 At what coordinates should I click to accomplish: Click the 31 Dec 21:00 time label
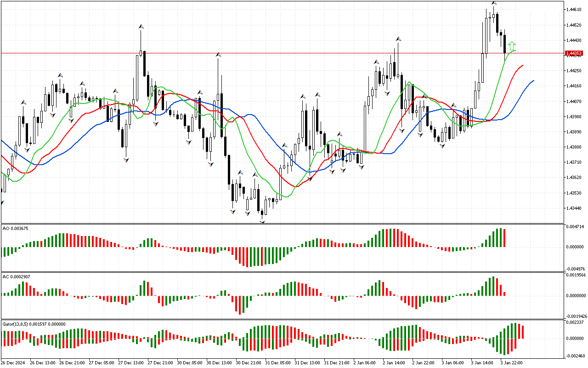coord(336,363)
